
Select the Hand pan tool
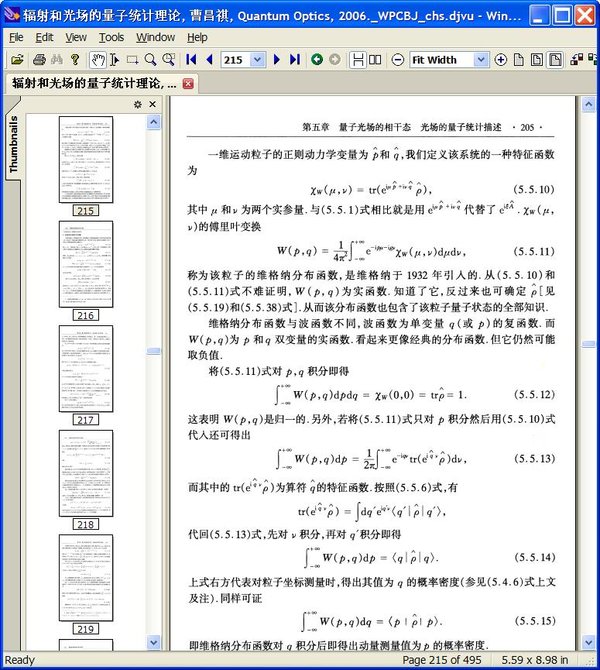click(97, 60)
